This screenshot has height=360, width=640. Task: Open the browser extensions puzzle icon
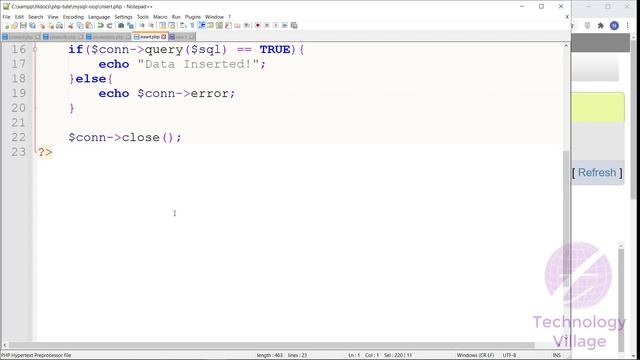click(600, 26)
